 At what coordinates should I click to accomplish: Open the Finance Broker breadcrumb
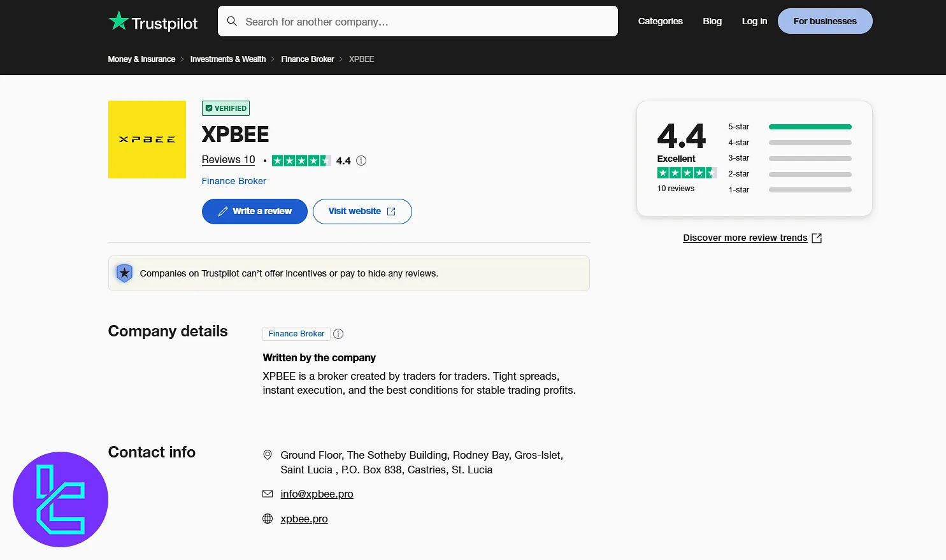point(308,59)
